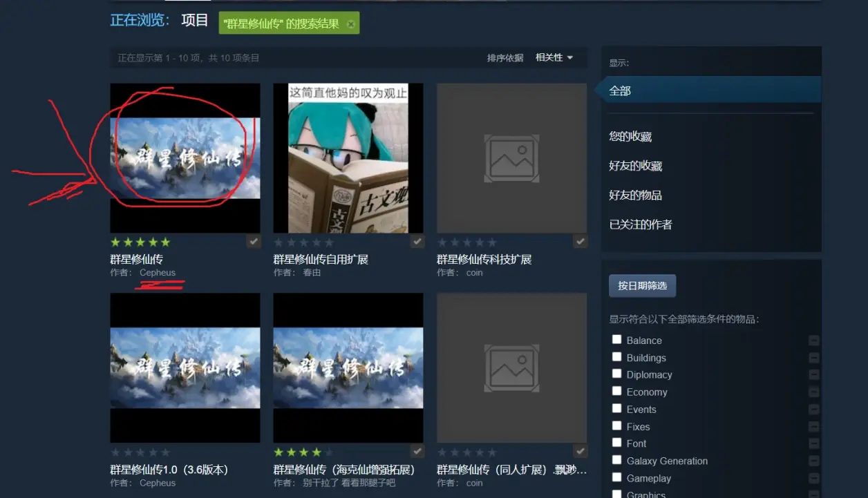
Task: Show 已关注的作者 items
Action: click(x=641, y=224)
